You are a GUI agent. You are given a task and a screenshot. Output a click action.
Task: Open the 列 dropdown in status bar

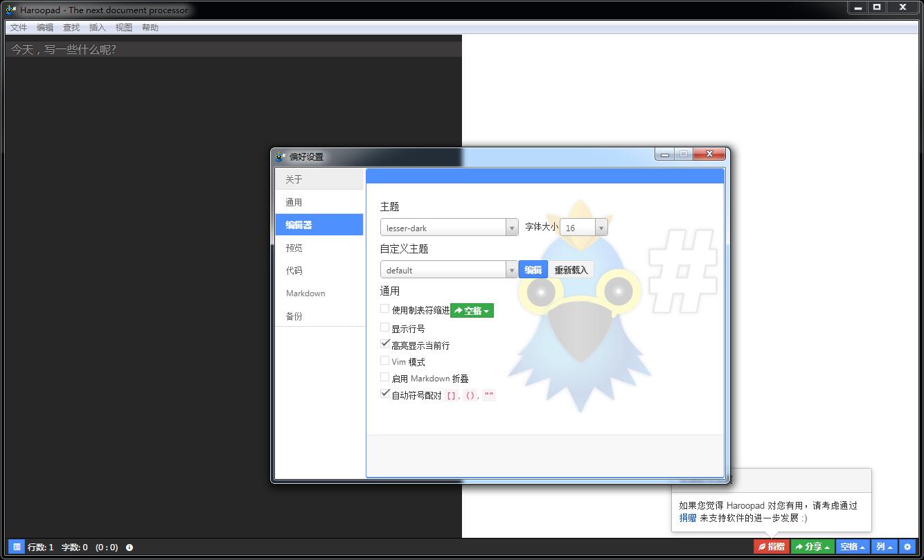pos(885,547)
